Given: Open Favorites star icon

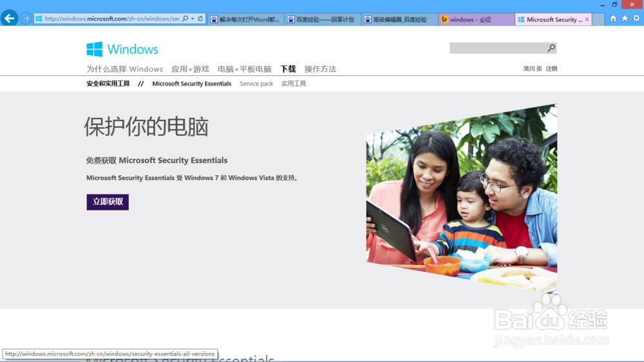Looking at the screenshot, I should click(625, 19).
